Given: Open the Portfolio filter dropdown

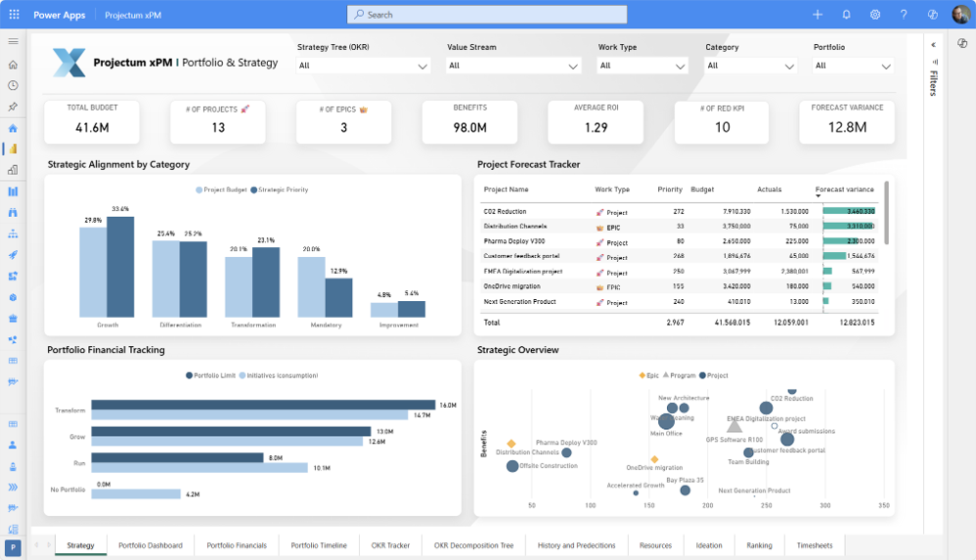Looking at the screenshot, I should (x=853, y=65).
